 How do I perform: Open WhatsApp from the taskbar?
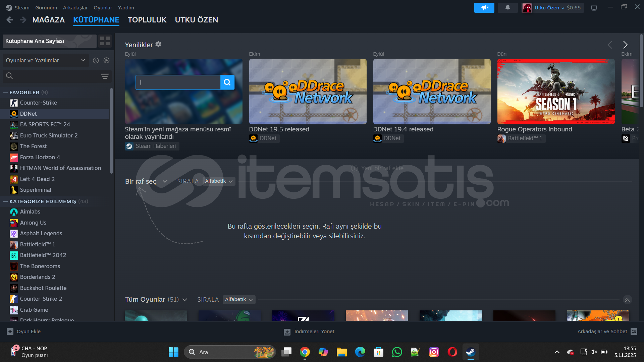[397, 352]
